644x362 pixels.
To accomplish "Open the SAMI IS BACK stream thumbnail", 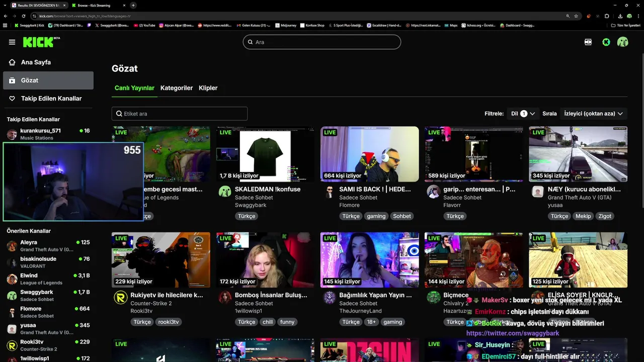I will pyautogui.click(x=370, y=154).
